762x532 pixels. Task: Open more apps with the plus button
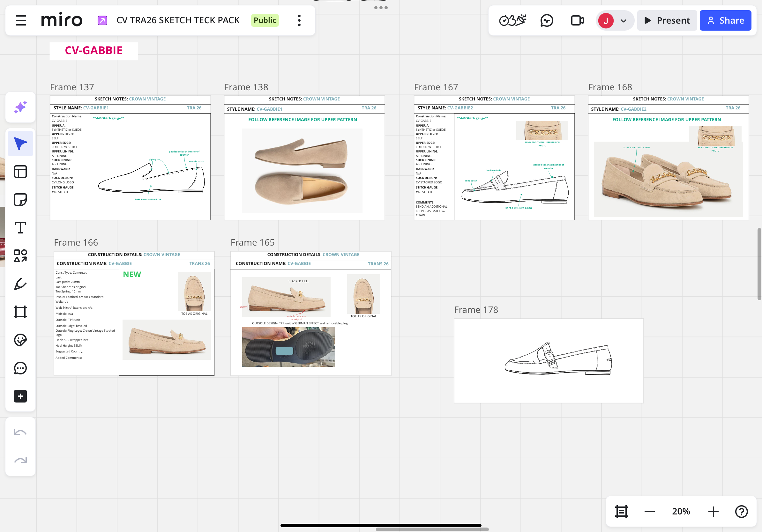[20, 396]
